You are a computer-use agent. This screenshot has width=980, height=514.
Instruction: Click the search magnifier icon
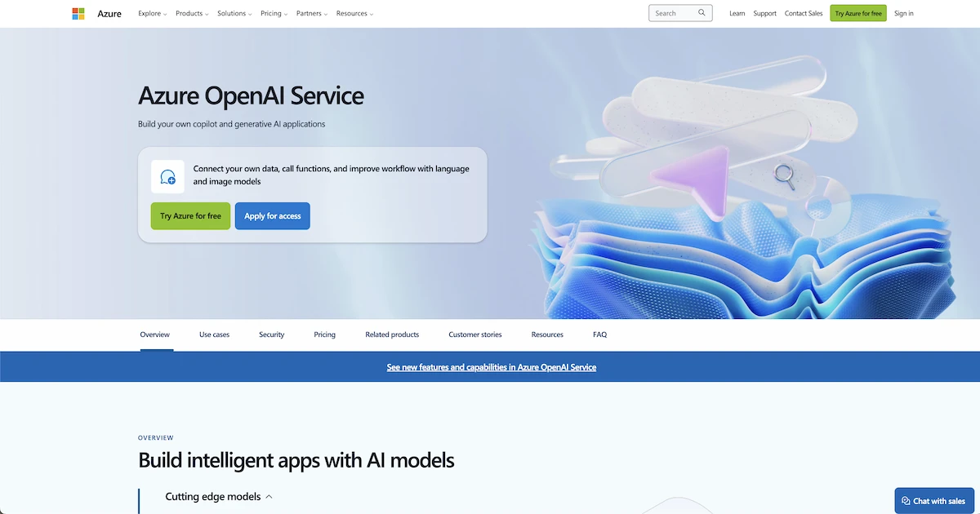[702, 12]
